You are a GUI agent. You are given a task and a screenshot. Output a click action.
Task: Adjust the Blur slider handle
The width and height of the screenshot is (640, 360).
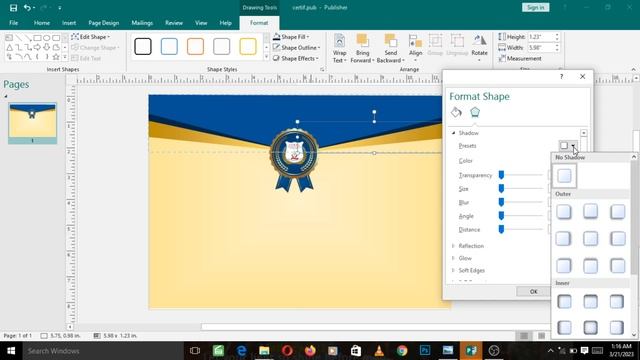click(501, 202)
